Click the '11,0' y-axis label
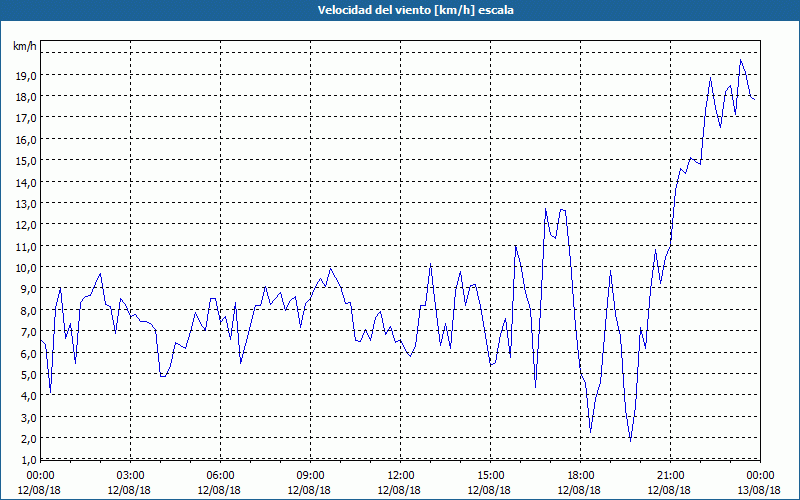The height and width of the screenshot is (500, 800). click(26, 246)
